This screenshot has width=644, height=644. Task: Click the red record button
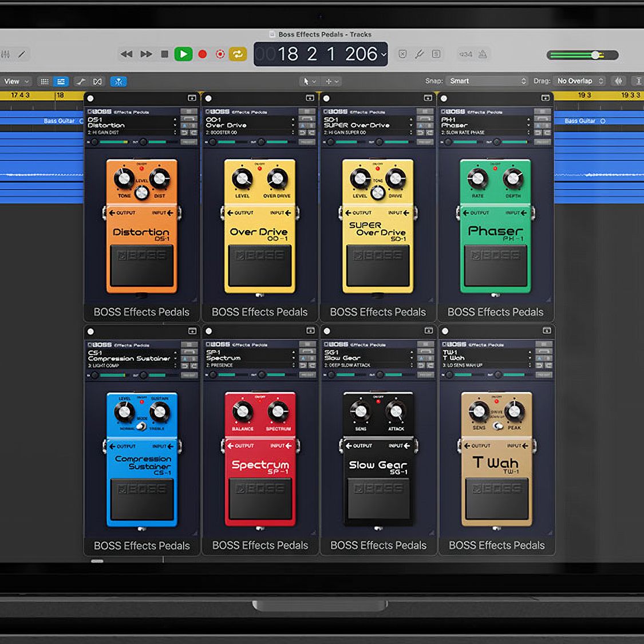click(203, 54)
